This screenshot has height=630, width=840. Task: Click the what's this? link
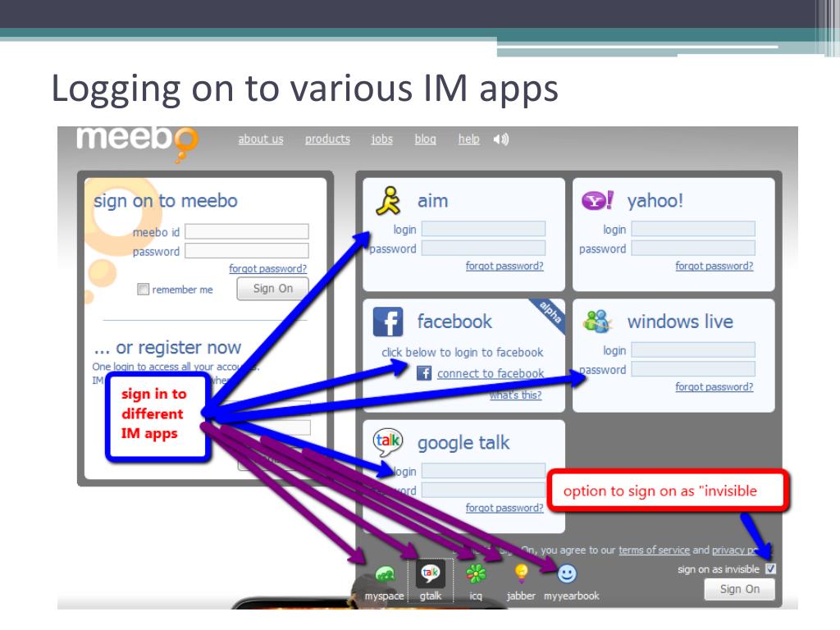point(515,395)
